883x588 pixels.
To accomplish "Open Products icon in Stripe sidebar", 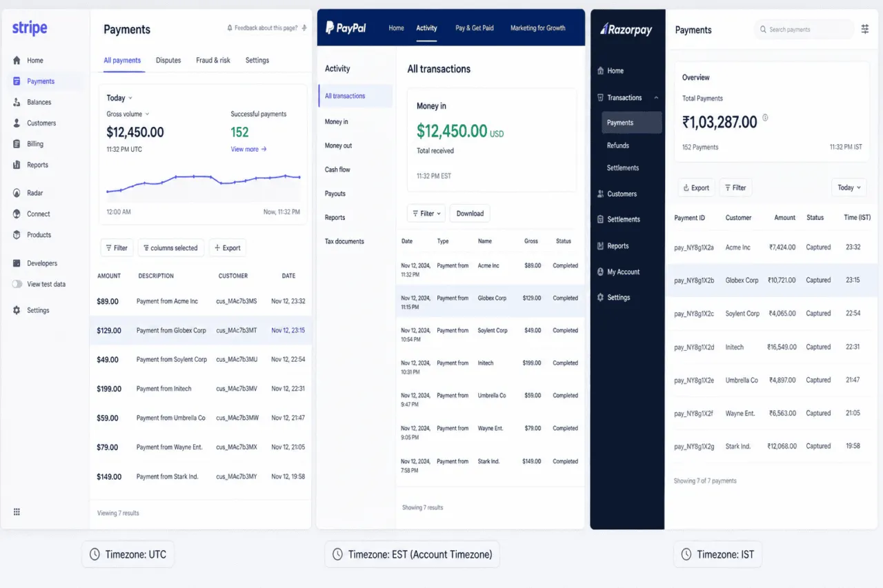I will tap(17, 235).
